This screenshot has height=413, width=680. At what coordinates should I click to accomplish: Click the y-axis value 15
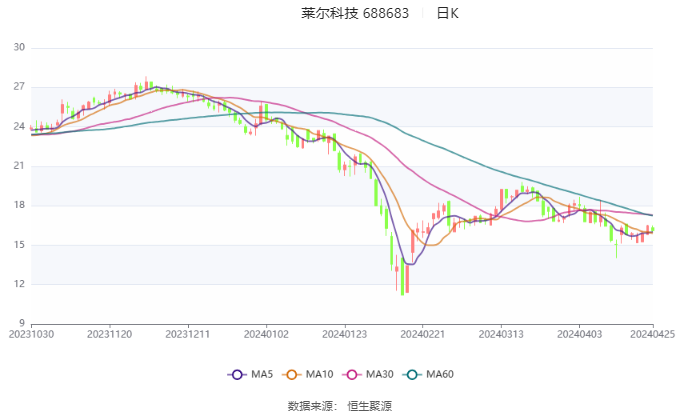click(x=19, y=245)
